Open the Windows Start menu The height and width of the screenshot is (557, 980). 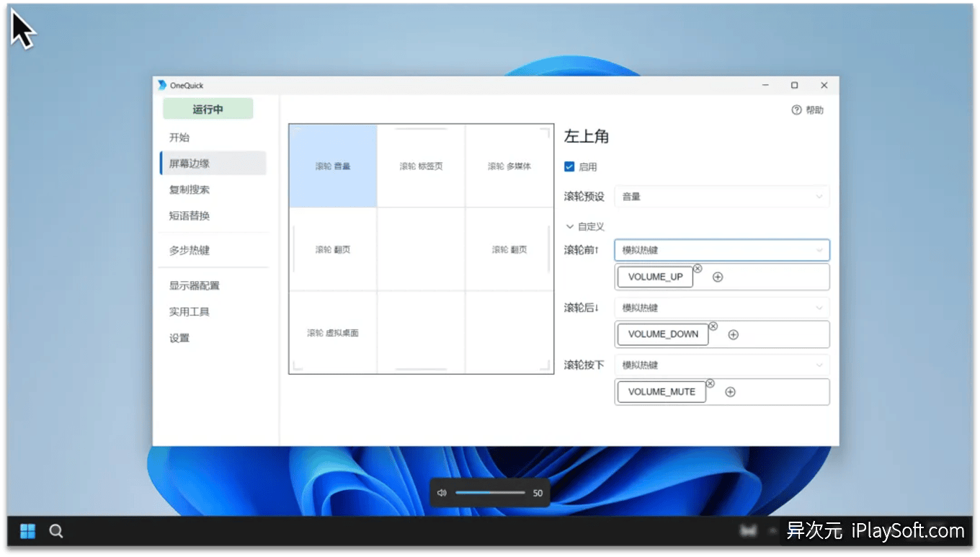tap(27, 530)
